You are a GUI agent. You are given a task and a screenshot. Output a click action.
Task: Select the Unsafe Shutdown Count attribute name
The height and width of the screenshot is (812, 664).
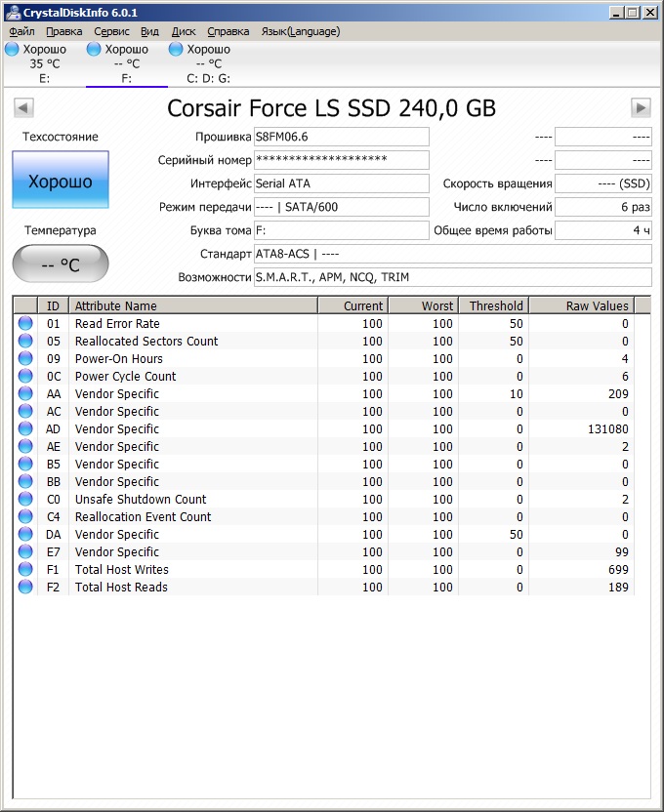click(x=141, y=500)
